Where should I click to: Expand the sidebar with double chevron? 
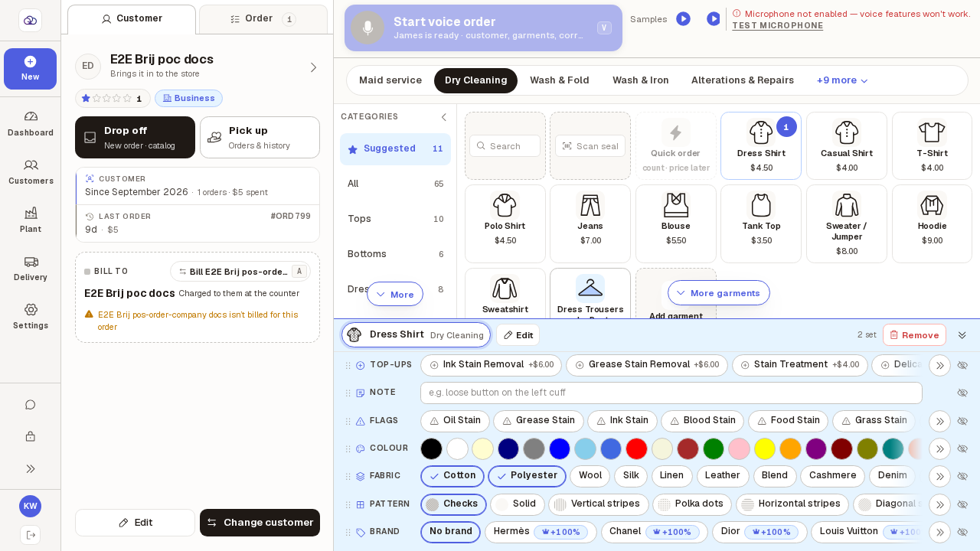[x=31, y=469]
